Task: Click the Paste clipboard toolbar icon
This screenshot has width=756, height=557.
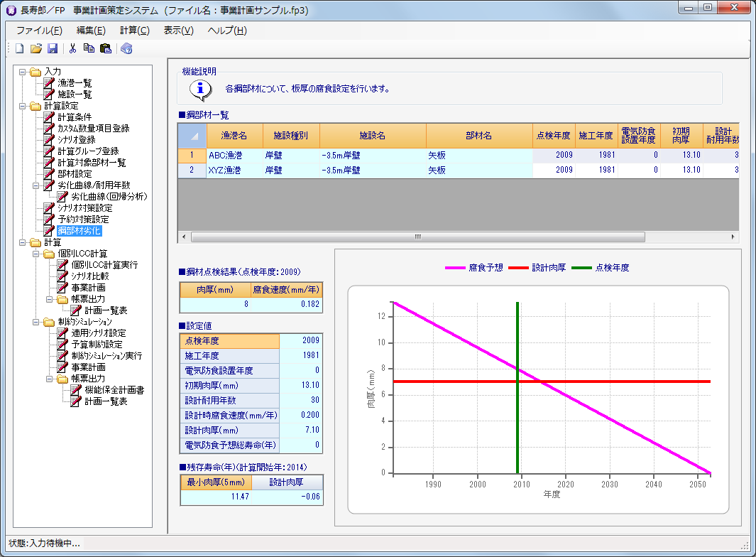Action: click(105, 48)
